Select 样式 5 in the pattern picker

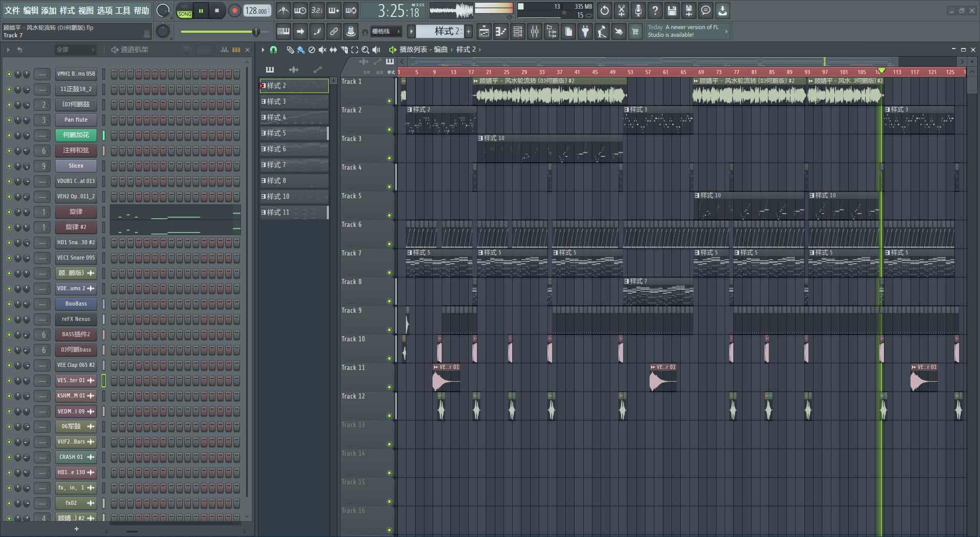294,133
